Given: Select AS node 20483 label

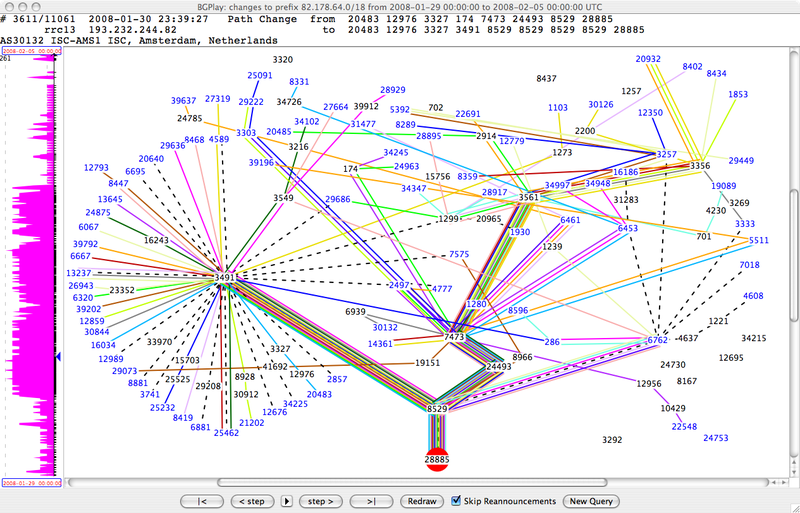Looking at the screenshot, I should pyautogui.click(x=319, y=394).
